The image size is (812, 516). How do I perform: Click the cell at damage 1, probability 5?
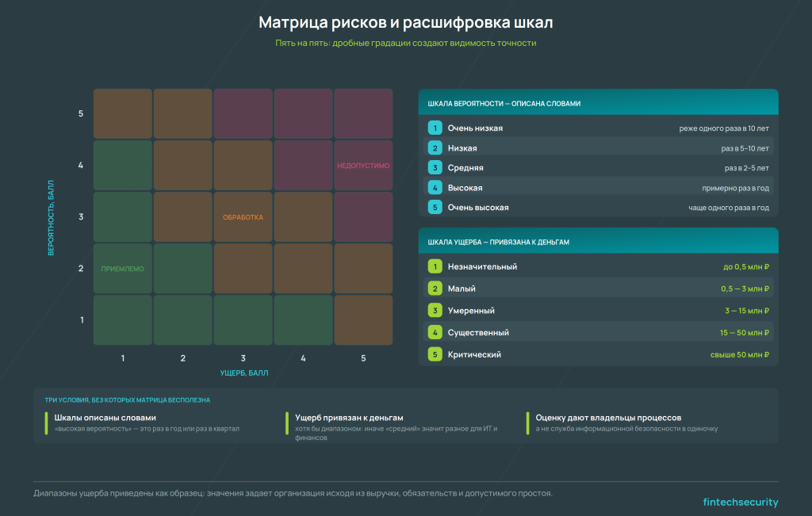[x=123, y=113]
